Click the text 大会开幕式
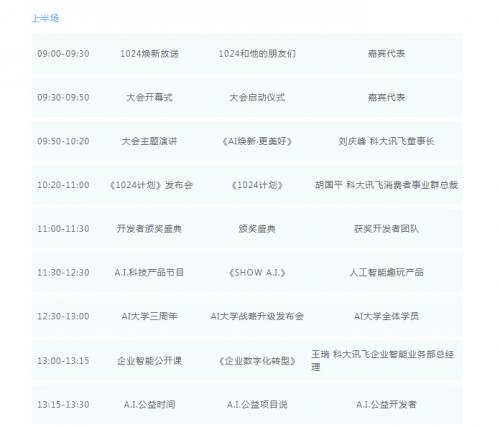This screenshot has height=427, width=500. (x=149, y=97)
